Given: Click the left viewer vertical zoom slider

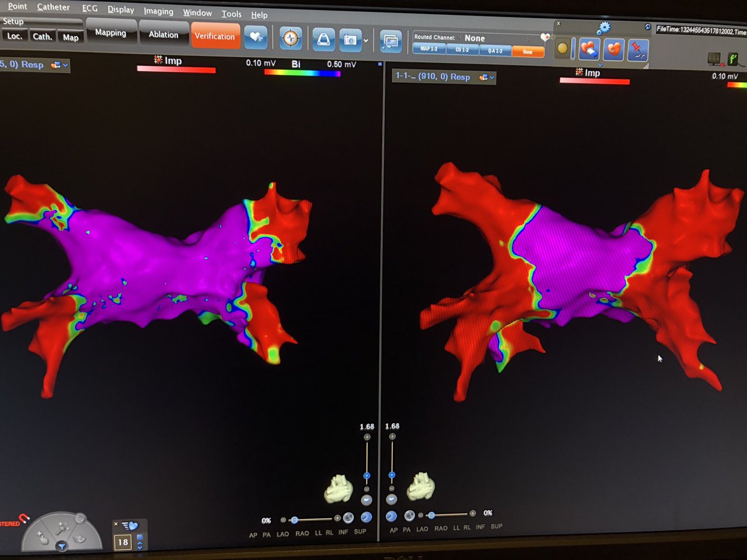Looking at the screenshot, I should (367, 463).
